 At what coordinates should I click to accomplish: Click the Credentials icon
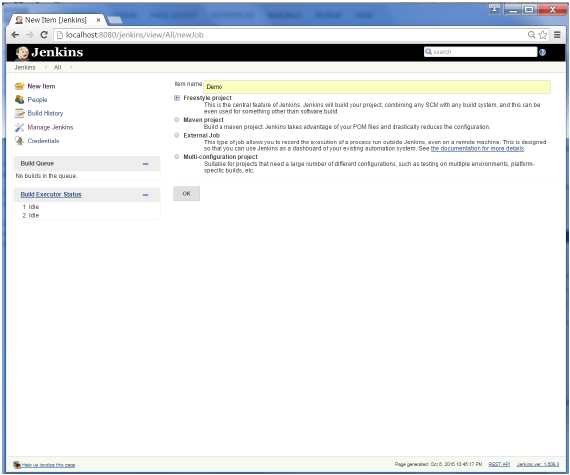[x=19, y=141]
